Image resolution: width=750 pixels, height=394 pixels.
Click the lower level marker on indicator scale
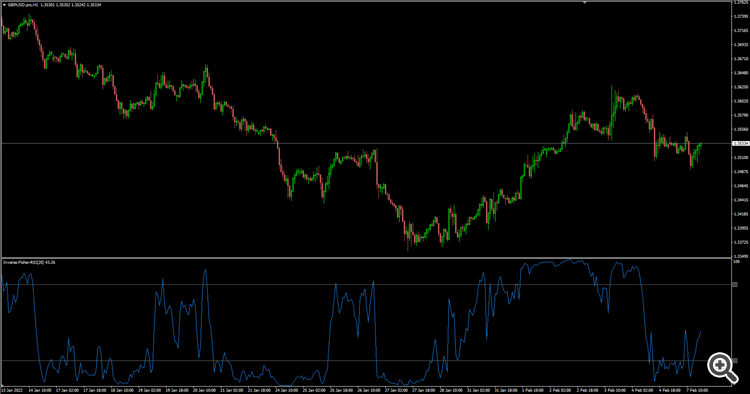[735, 361]
